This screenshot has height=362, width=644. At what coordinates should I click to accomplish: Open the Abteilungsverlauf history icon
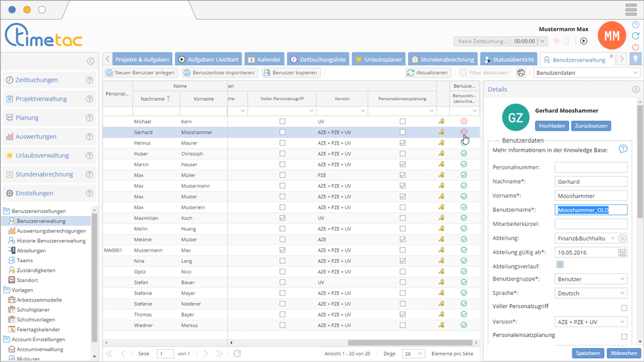tap(560, 265)
